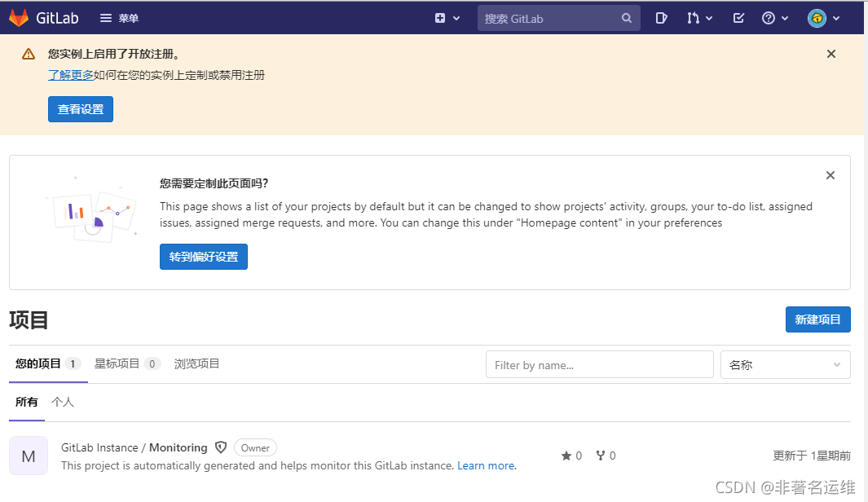Click the warning triangle icon
The image size is (868, 502).
point(29,54)
